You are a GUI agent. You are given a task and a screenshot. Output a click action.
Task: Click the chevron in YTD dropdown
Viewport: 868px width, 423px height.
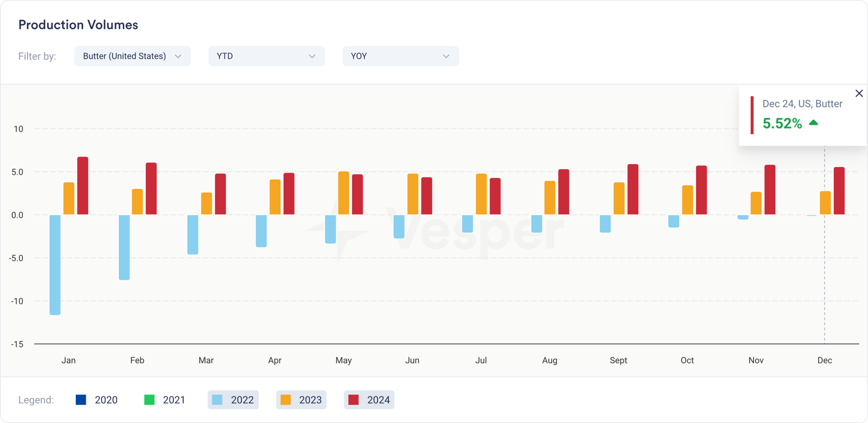312,56
